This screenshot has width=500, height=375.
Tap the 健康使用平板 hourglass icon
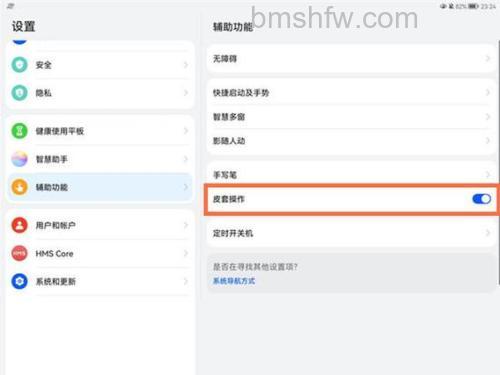tap(20, 131)
